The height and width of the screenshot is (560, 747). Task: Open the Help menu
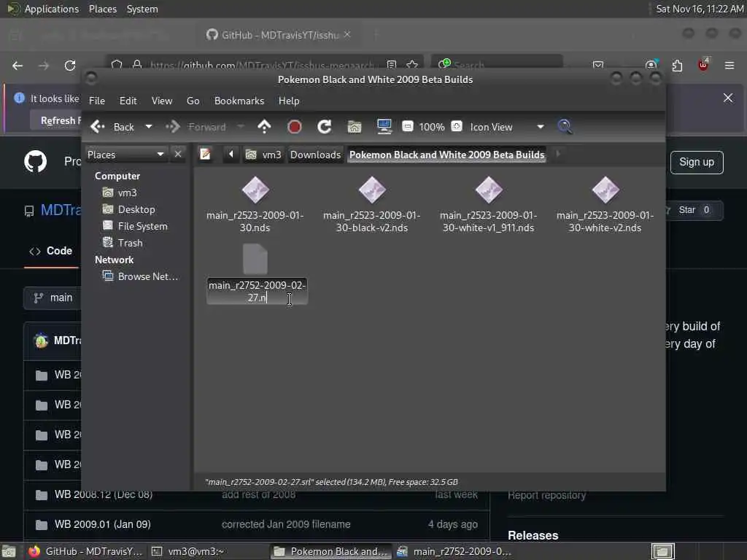[289, 101]
